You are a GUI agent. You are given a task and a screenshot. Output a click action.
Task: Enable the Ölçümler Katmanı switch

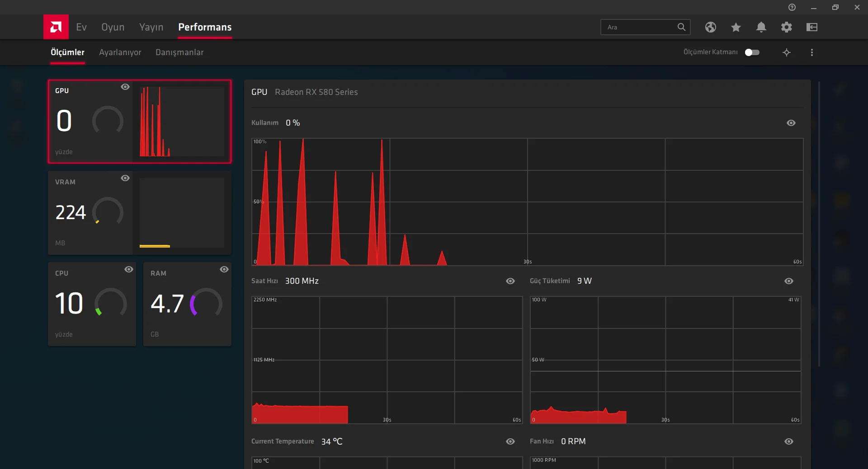pos(752,52)
